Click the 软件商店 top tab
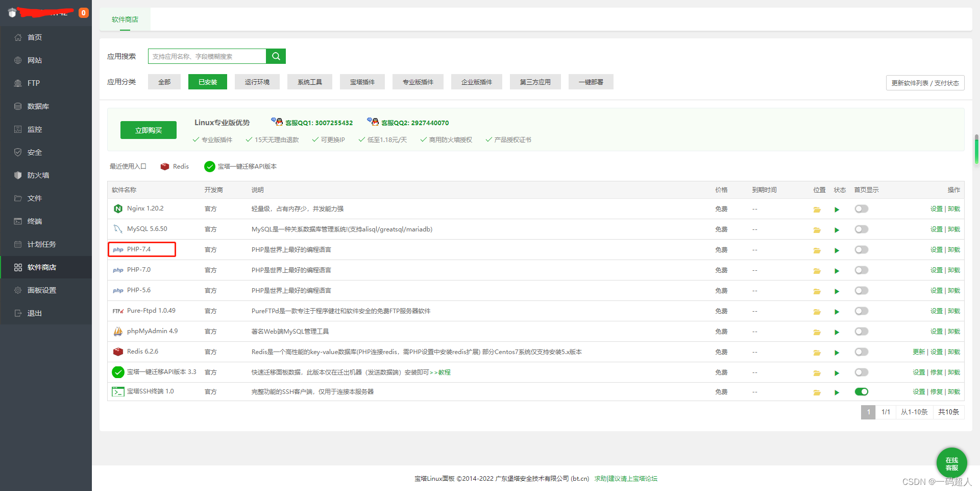980x491 pixels. coord(125,19)
